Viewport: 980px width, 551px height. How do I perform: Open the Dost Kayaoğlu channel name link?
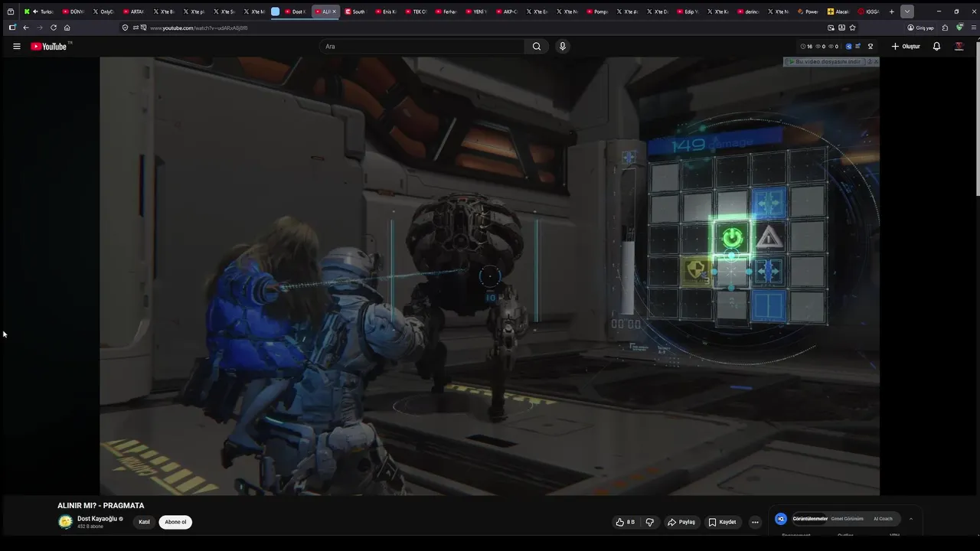(97, 518)
